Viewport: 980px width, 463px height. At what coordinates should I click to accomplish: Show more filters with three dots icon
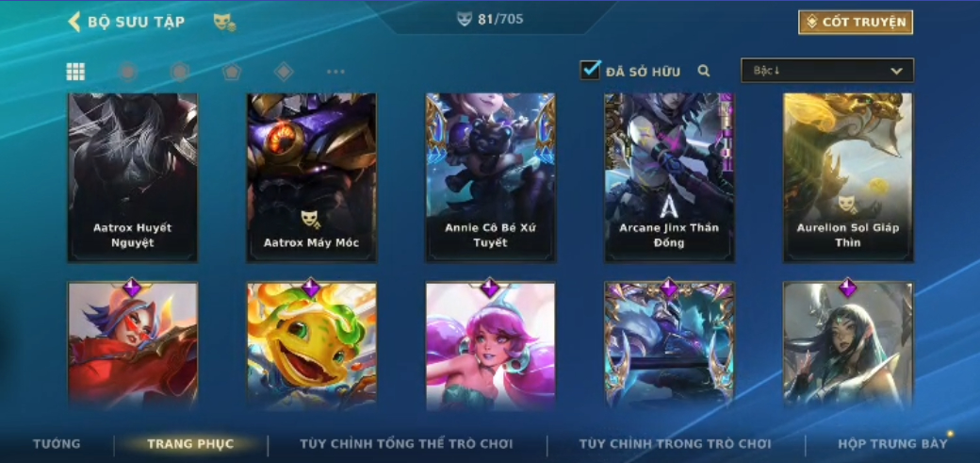pos(335,72)
